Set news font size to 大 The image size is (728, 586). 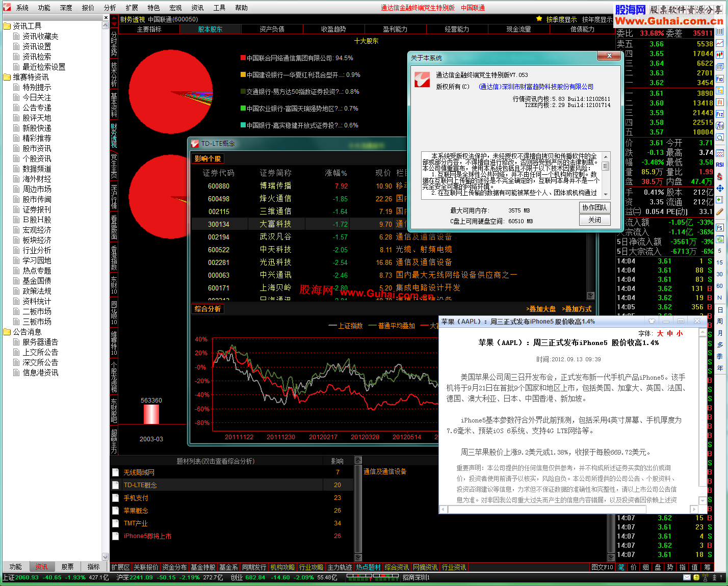(x=660, y=333)
